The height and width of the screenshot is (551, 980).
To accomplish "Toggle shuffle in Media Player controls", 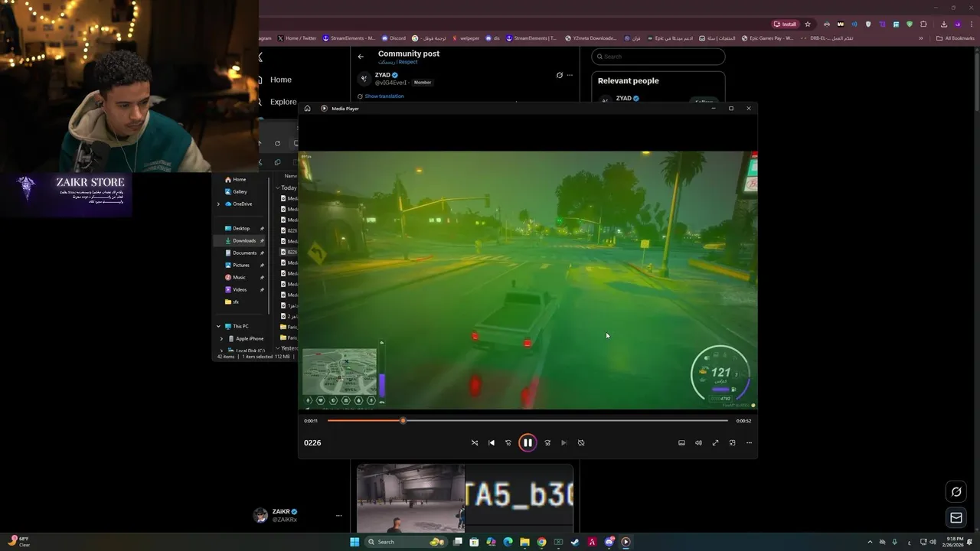I will click(x=475, y=442).
